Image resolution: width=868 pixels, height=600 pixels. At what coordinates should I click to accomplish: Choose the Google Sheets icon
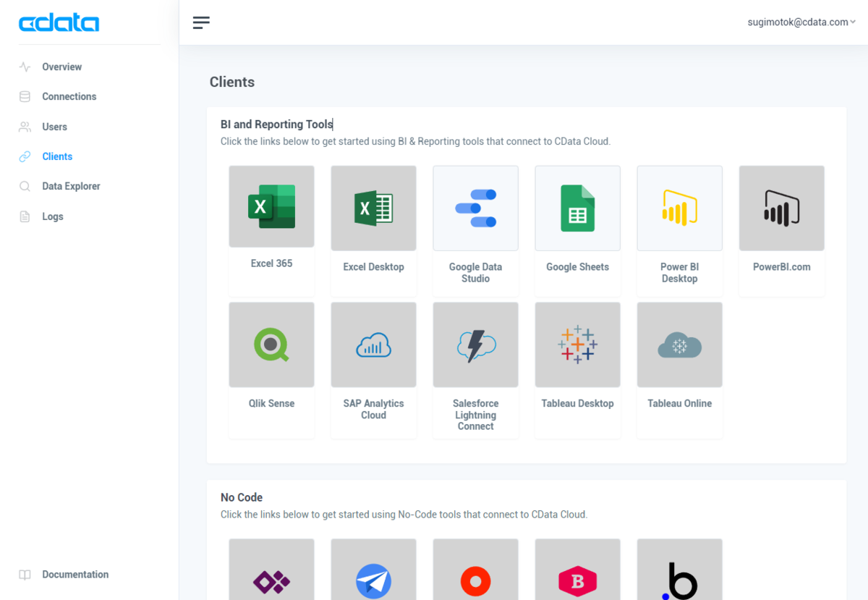(577, 208)
